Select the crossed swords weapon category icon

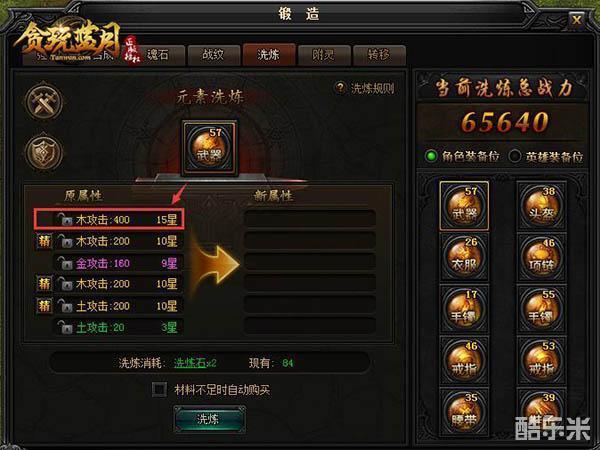tap(44, 102)
